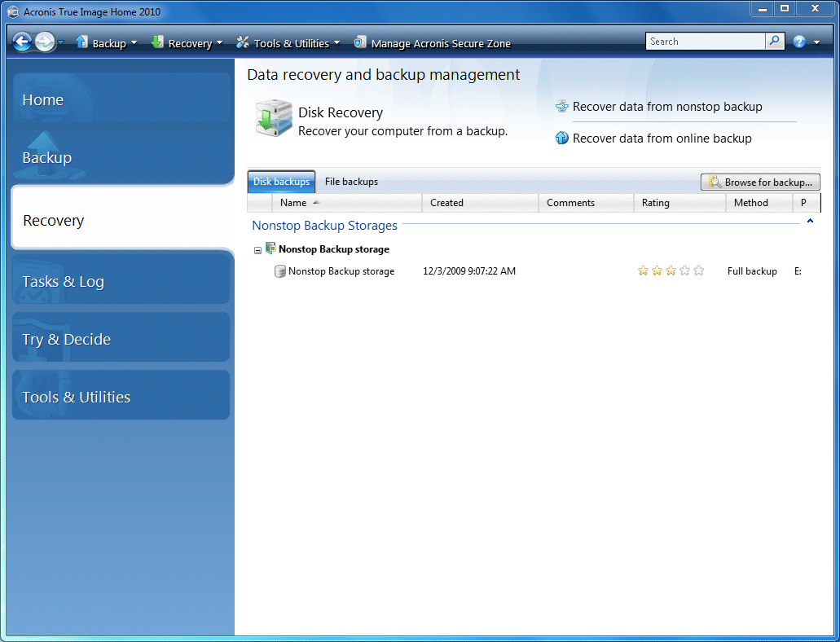The height and width of the screenshot is (642, 840).
Task: Click Browse for backup button
Action: pos(760,182)
